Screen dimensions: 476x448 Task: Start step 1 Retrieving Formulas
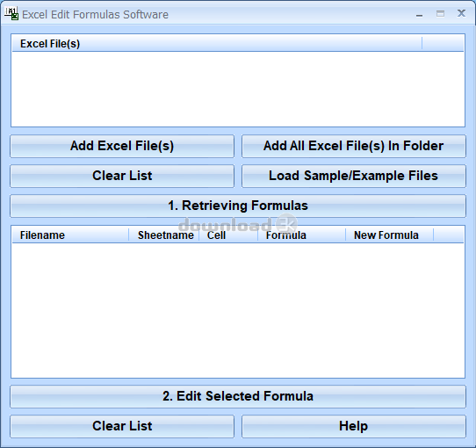(x=238, y=206)
